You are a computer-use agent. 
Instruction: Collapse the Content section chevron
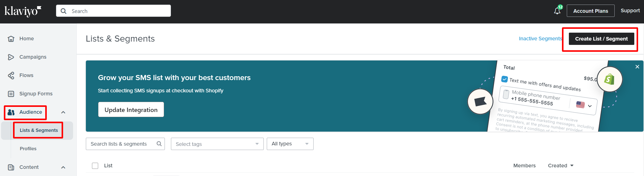point(63,167)
